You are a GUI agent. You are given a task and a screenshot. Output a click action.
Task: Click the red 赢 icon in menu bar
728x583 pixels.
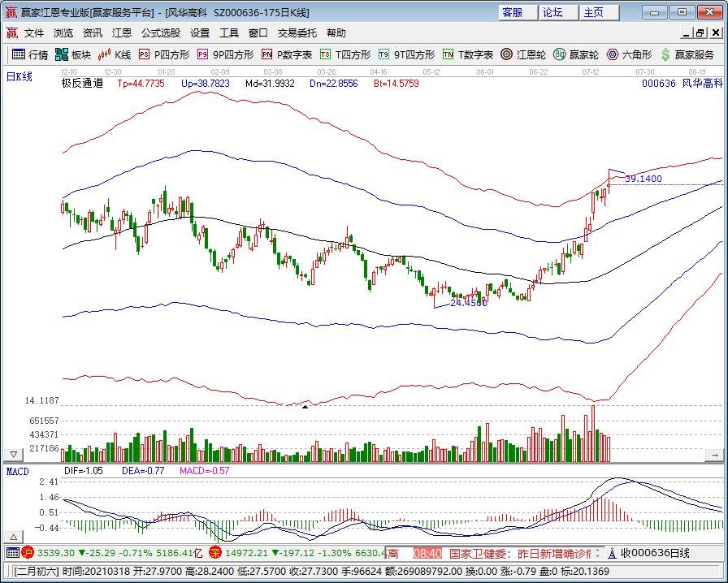[11, 33]
